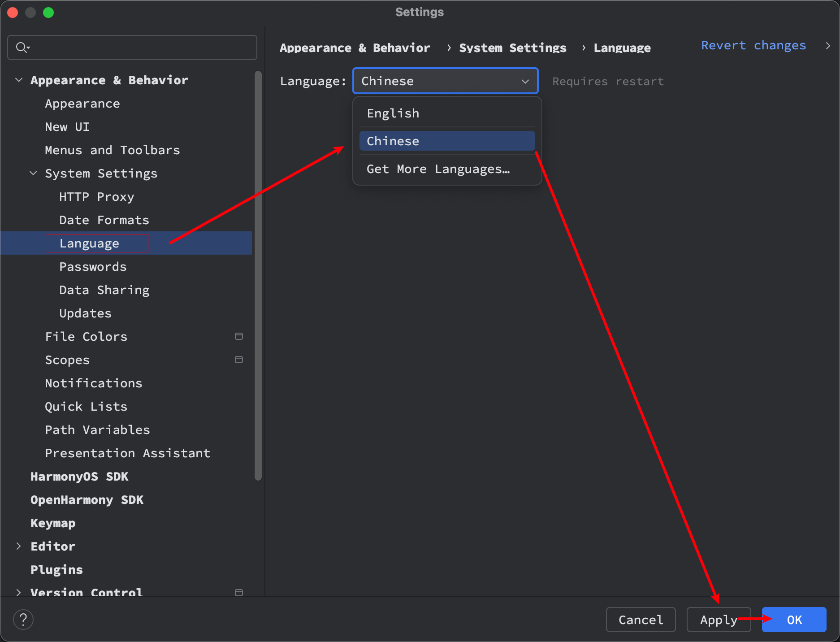
Task: Open the Plugins settings page
Action: pos(56,570)
